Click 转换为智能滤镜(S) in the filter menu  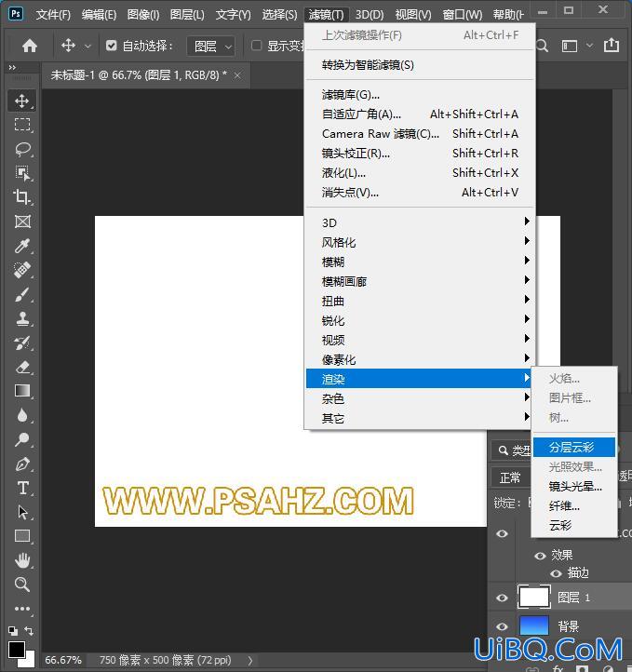(x=420, y=65)
